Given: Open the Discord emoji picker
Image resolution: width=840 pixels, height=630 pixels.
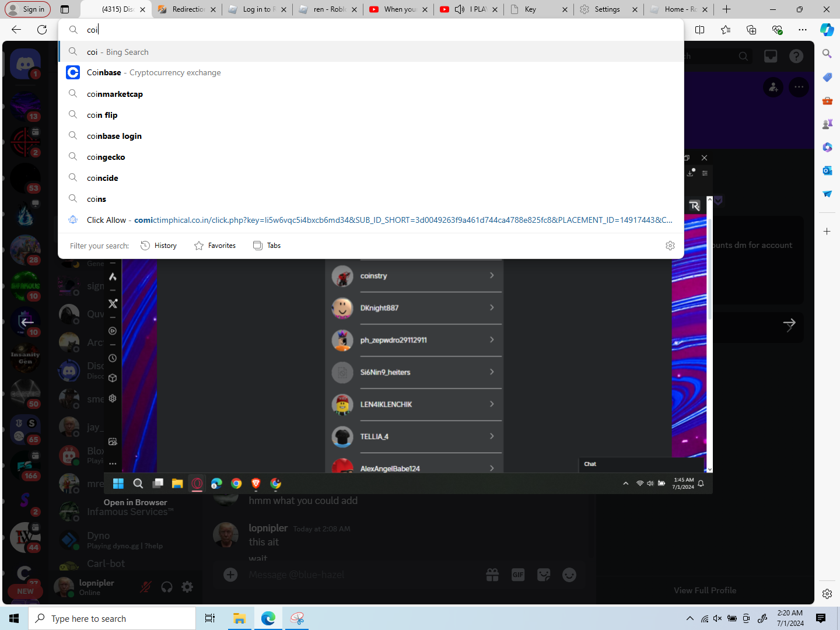Looking at the screenshot, I should click(569, 575).
